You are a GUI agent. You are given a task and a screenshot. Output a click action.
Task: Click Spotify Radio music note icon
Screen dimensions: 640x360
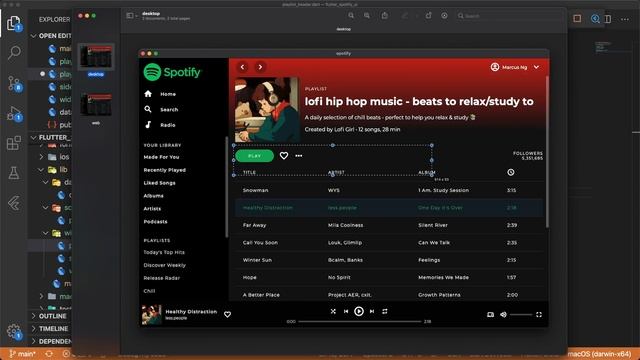tap(148, 124)
